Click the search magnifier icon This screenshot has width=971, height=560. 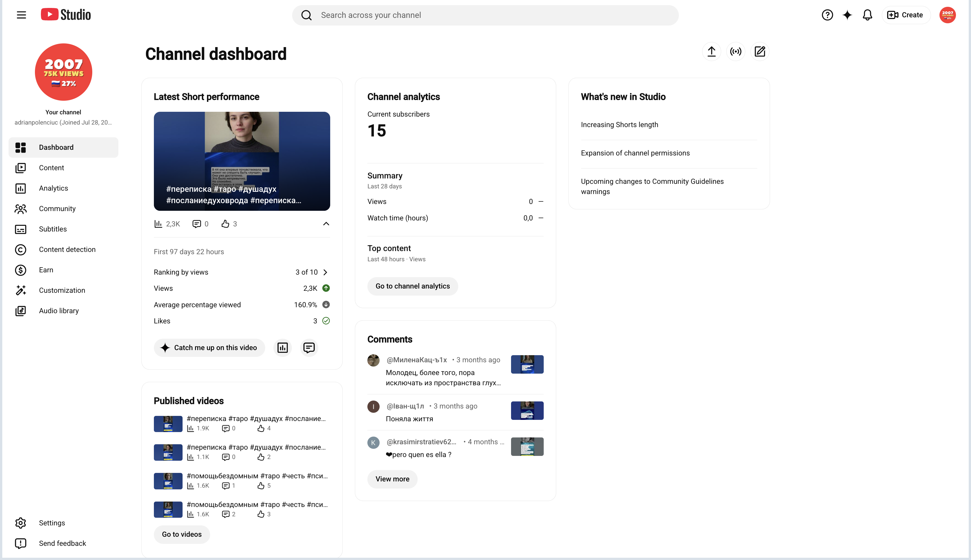306,15
